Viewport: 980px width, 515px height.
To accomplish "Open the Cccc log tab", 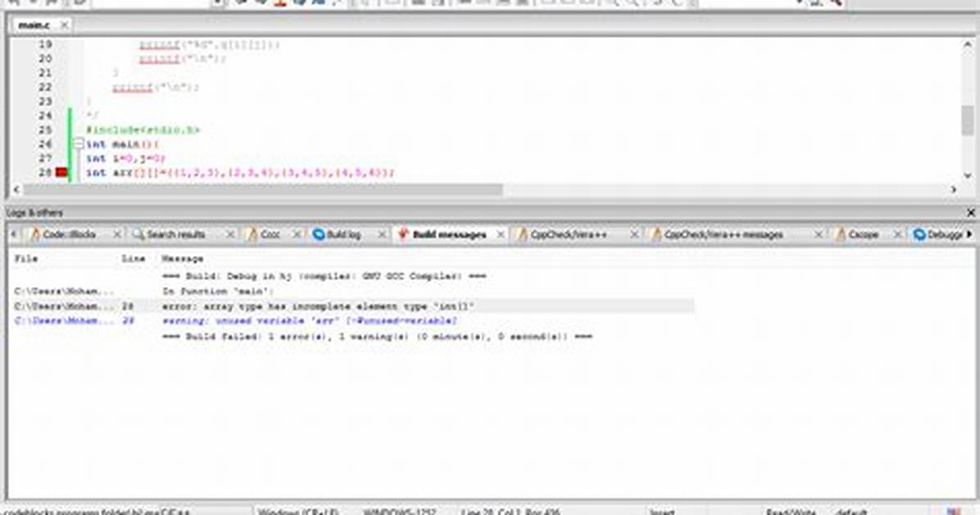I will pyautogui.click(x=270, y=235).
